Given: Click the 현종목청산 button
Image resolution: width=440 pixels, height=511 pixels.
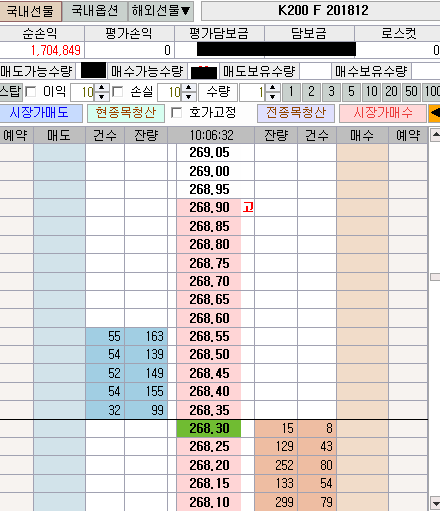Looking at the screenshot, I should pos(126,113).
